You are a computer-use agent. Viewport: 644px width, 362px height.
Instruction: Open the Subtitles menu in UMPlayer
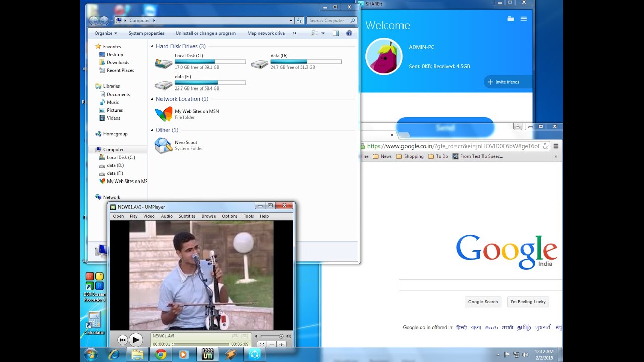[x=187, y=216]
